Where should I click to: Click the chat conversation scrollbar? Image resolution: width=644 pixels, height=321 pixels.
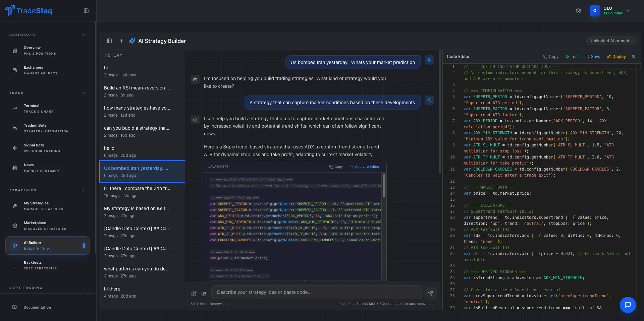click(x=440, y=112)
